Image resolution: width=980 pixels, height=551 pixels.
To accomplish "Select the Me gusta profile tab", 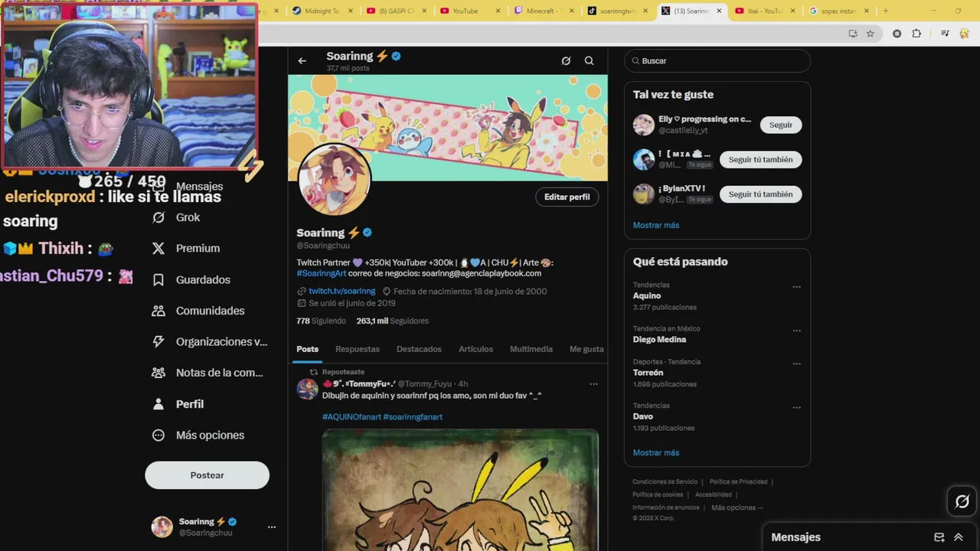I will click(x=586, y=349).
